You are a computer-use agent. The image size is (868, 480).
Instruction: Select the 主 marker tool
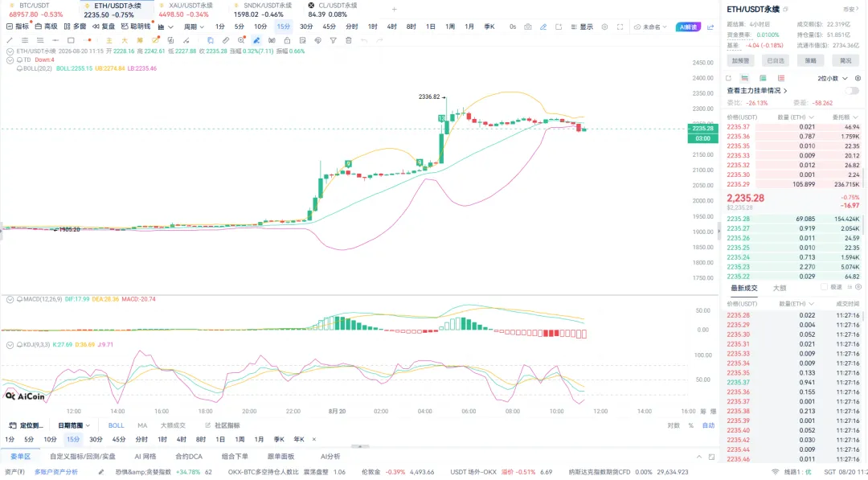point(109,40)
